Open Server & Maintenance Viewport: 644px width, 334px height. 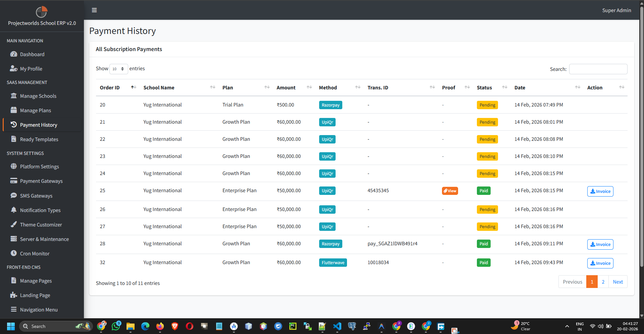point(44,239)
